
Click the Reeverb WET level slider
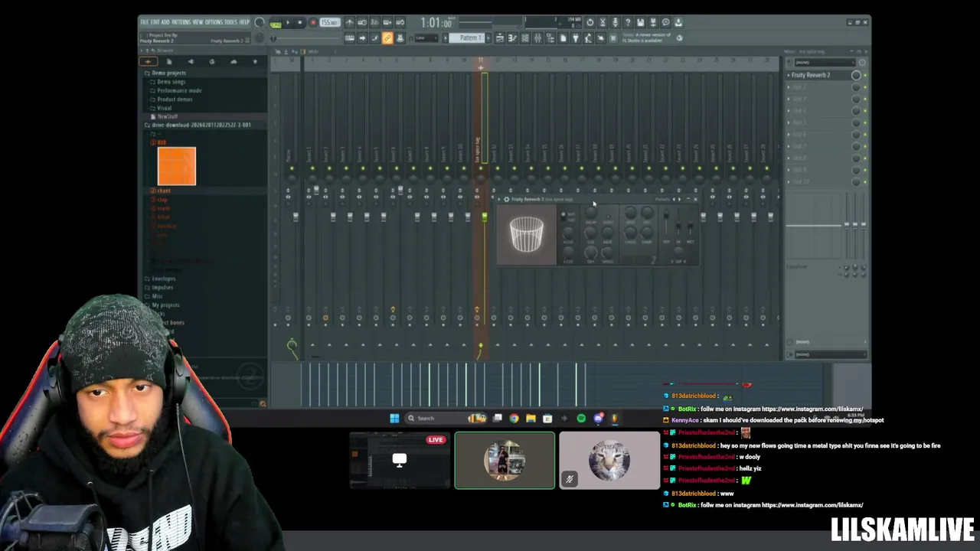pyautogui.click(x=690, y=227)
